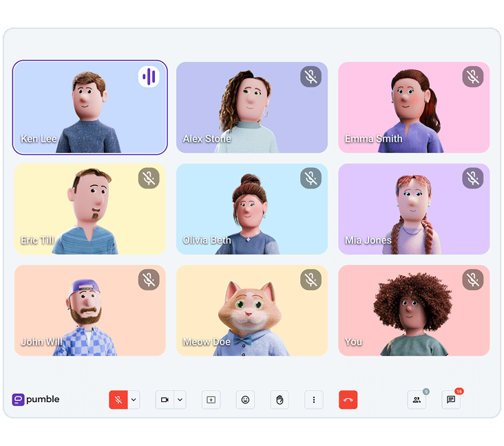Click Meow Doe's muted microphone icon
Image resolution: width=504 pixels, height=446 pixels.
pyautogui.click(x=311, y=279)
